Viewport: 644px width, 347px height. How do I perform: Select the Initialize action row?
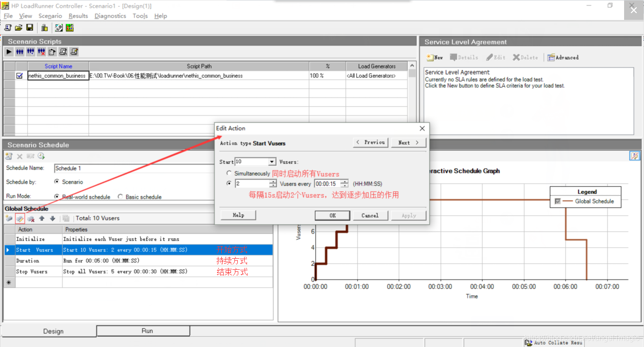tap(138, 239)
